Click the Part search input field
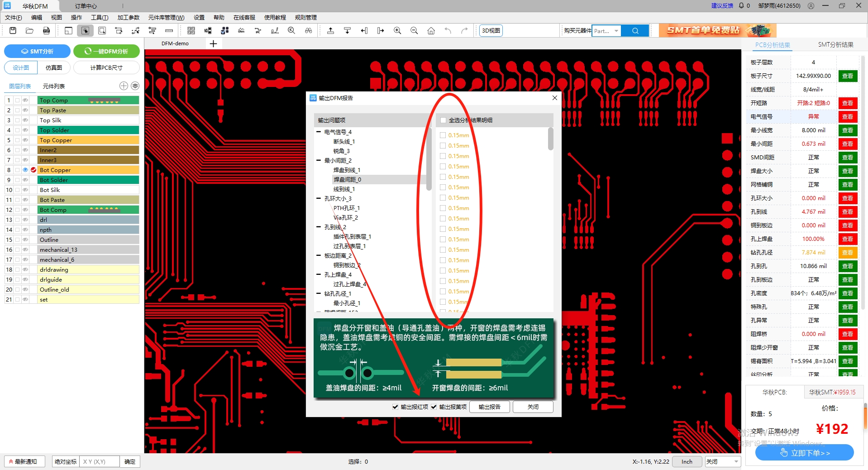The image size is (868, 470). (602, 31)
